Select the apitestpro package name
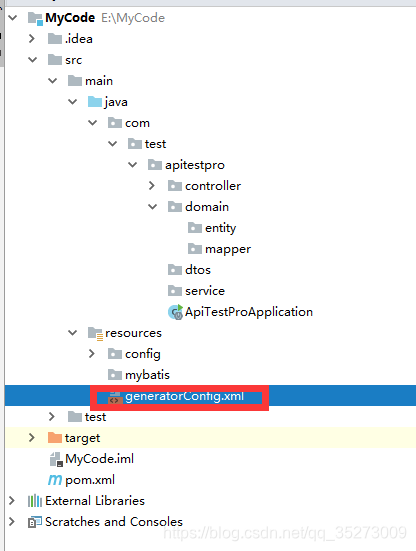Viewport: 416px width, 551px height. (x=195, y=165)
